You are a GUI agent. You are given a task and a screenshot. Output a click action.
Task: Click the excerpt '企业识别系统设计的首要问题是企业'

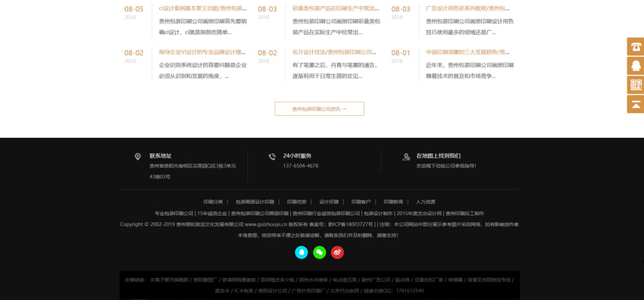point(202,65)
